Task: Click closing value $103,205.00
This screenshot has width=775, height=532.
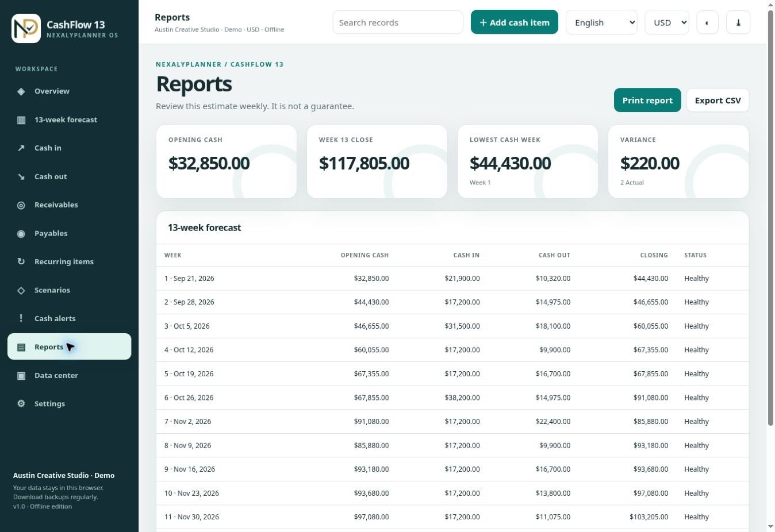Action: (x=649, y=517)
